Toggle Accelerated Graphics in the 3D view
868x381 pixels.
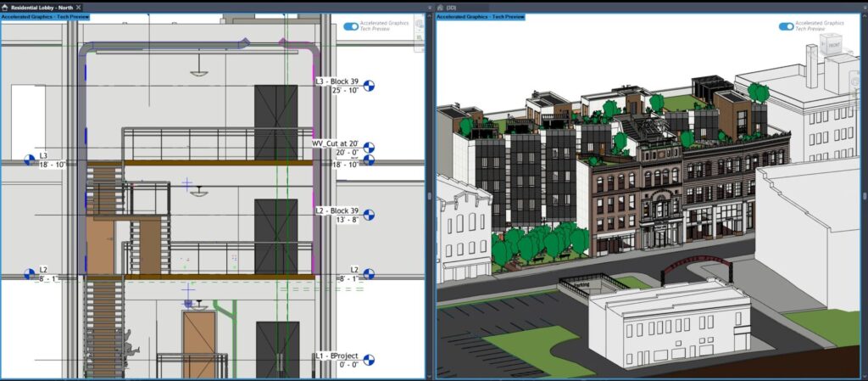(786, 26)
